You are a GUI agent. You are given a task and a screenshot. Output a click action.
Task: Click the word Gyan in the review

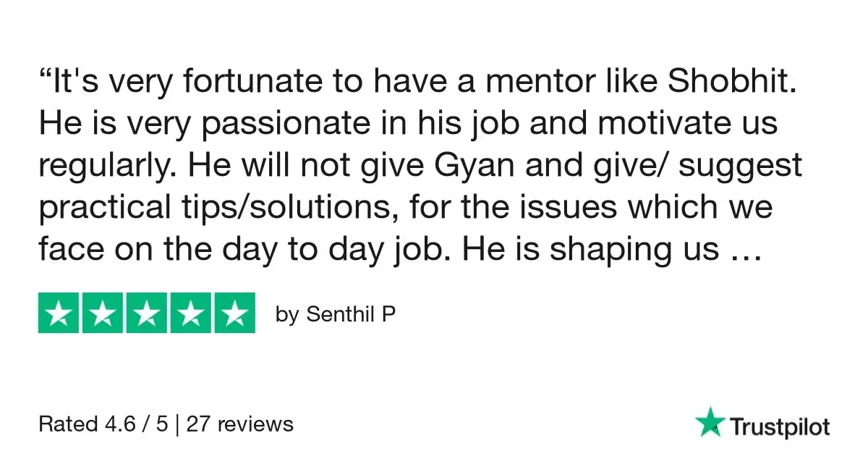coord(475,166)
